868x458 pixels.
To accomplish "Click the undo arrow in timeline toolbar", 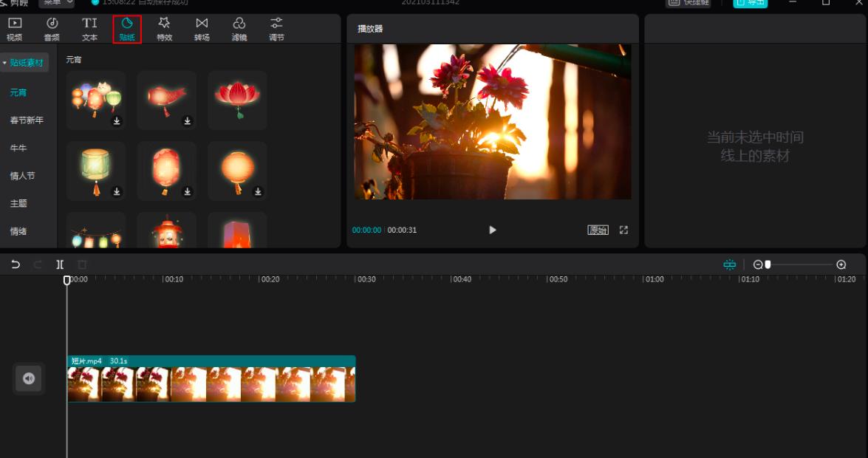I will 16,264.
